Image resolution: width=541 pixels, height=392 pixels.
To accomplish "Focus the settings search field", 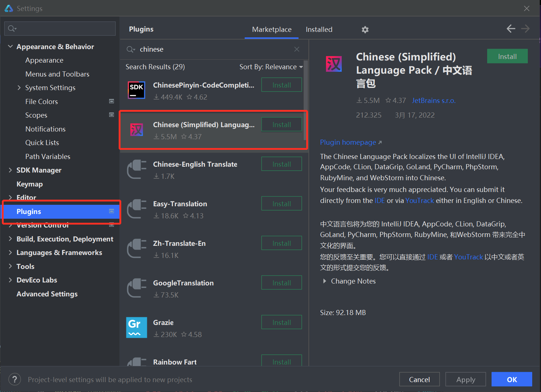I will coord(60,29).
